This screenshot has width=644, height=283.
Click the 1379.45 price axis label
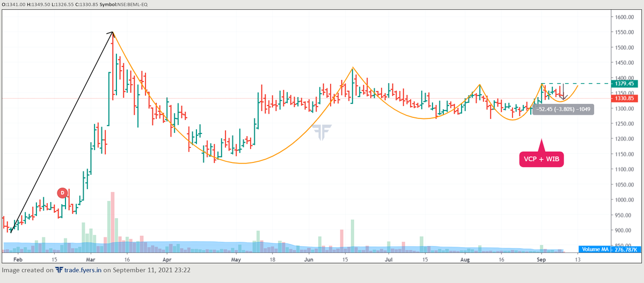625,84
